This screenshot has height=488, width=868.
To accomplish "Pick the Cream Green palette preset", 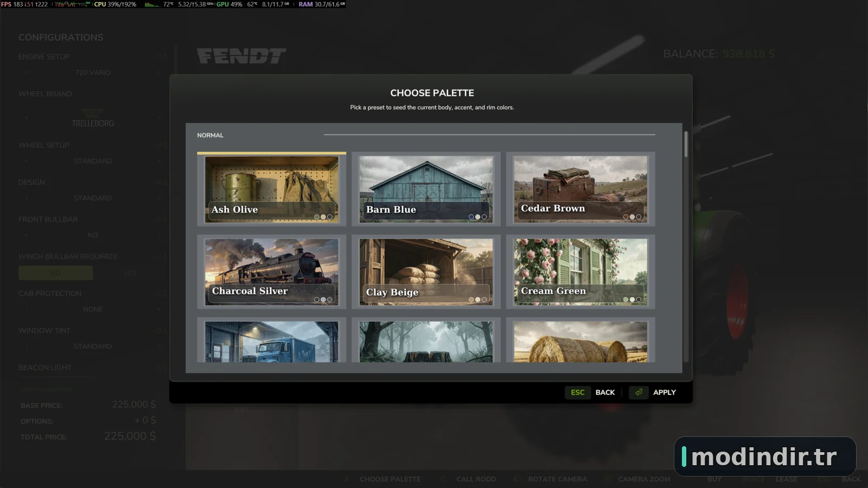I will pos(580,272).
